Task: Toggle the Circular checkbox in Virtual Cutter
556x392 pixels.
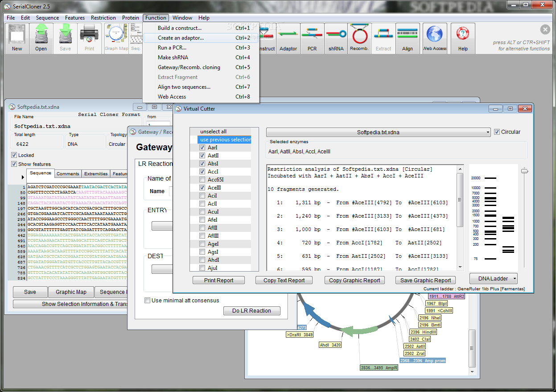Action: point(497,132)
